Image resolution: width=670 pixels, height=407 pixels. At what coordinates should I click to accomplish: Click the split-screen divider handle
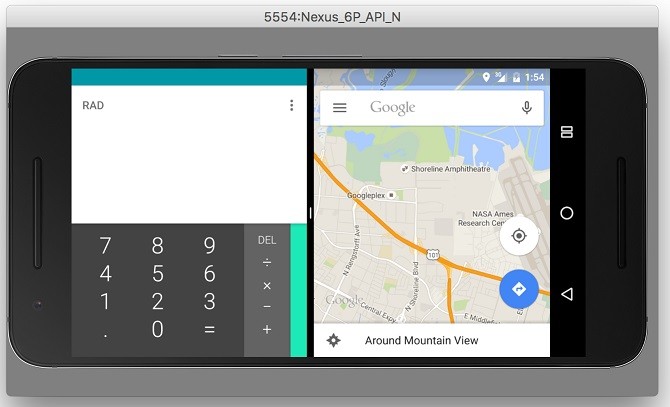(x=310, y=213)
